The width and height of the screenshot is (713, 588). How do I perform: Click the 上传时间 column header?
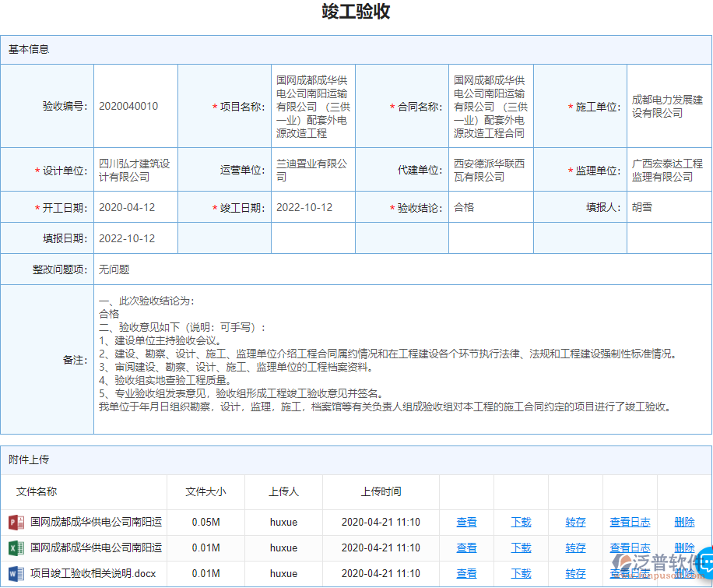click(381, 491)
